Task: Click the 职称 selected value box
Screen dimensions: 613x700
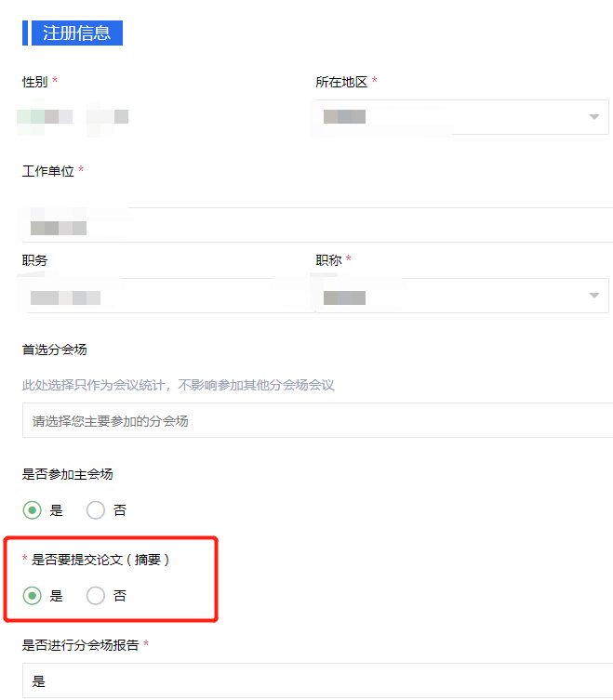Action: coord(446,297)
